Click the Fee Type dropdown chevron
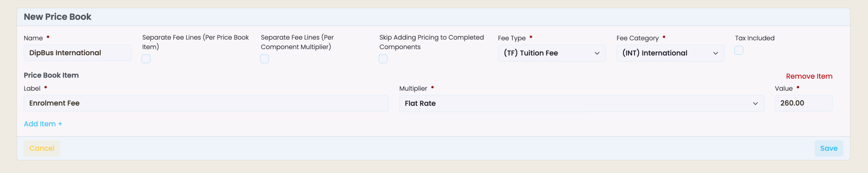 [597, 53]
